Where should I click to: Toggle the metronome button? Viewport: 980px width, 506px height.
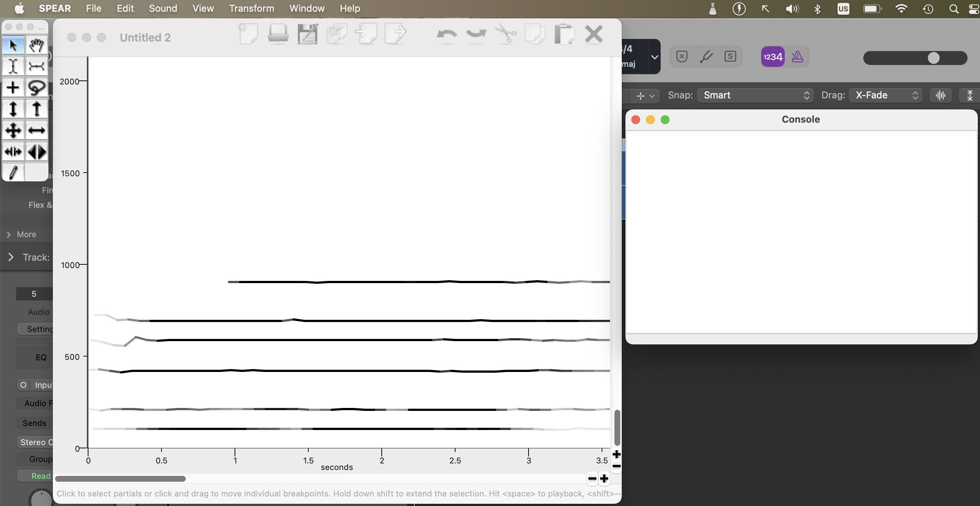point(797,57)
